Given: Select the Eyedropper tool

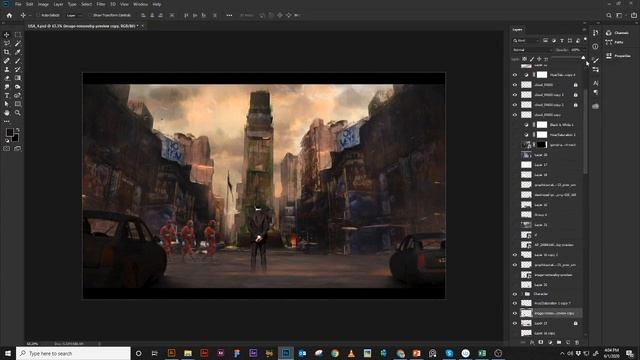Looking at the screenshot, I should [18, 52].
